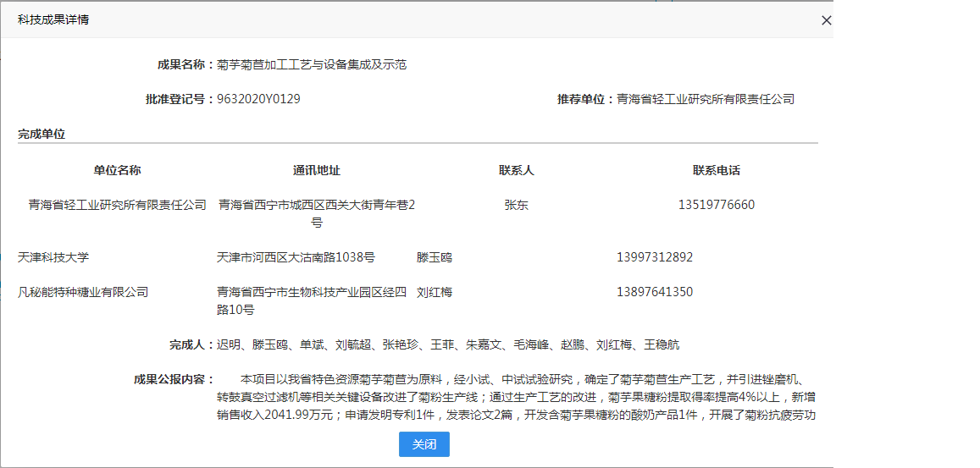Click the address 天津市河西区大沽南路1038号
Viewport: 980px width, 468px height.
(x=296, y=257)
